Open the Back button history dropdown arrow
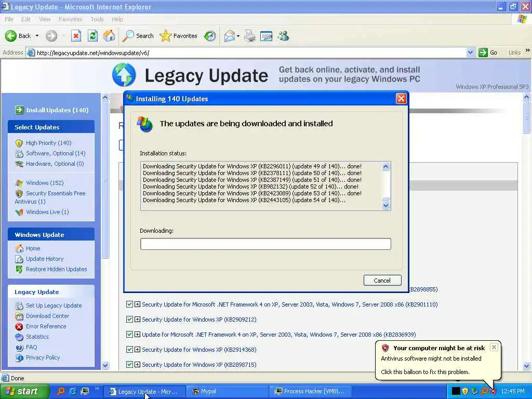This screenshot has height=399, width=532. (37, 36)
